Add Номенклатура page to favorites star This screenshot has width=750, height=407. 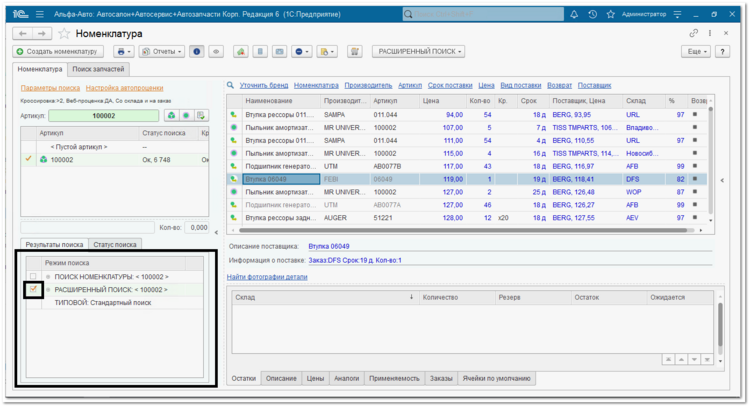click(64, 33)
